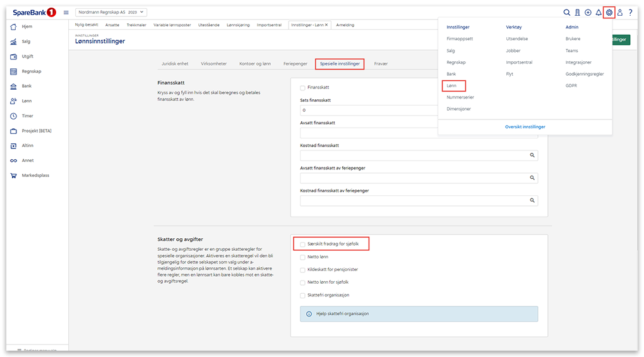Image resolution: width=644 pixels, height=357 pixels.
Task: Toggle the hamburger menu icon
Action: click(66, 12)
